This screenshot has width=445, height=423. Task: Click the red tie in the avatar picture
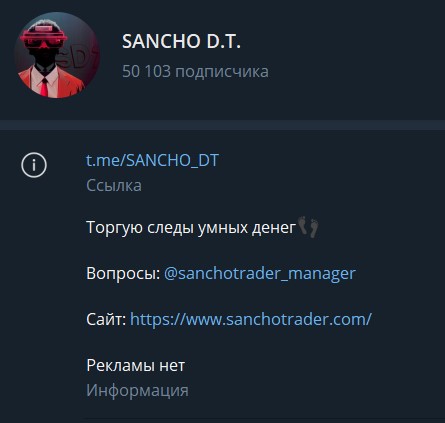44,87
